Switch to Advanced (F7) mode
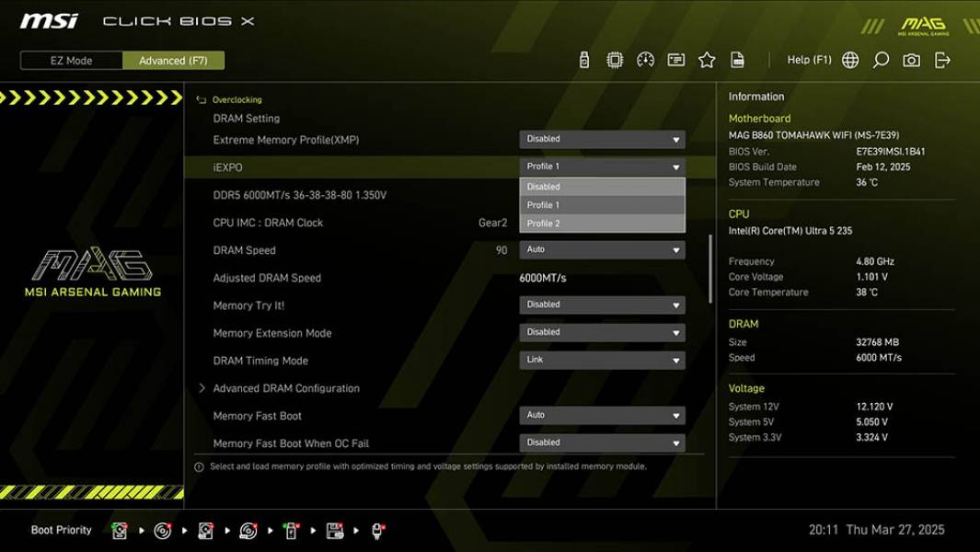The height and width of the screenshot is (552, 980). pos(173,61)
